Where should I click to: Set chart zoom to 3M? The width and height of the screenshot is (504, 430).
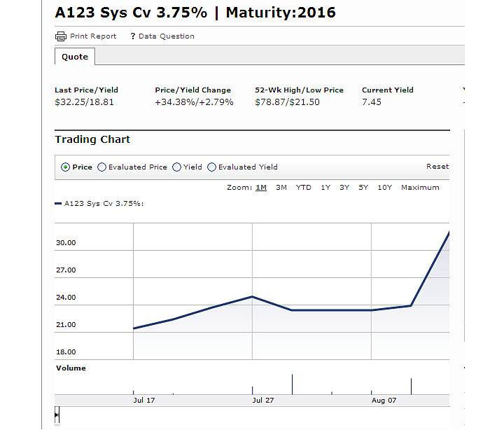[x=281, y=188]
